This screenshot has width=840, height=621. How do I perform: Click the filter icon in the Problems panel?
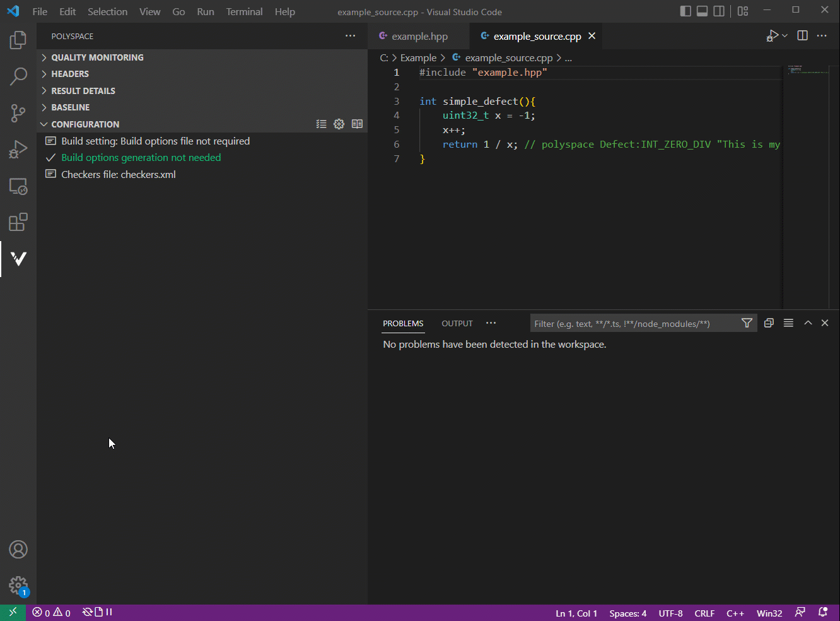click(747, 322)
